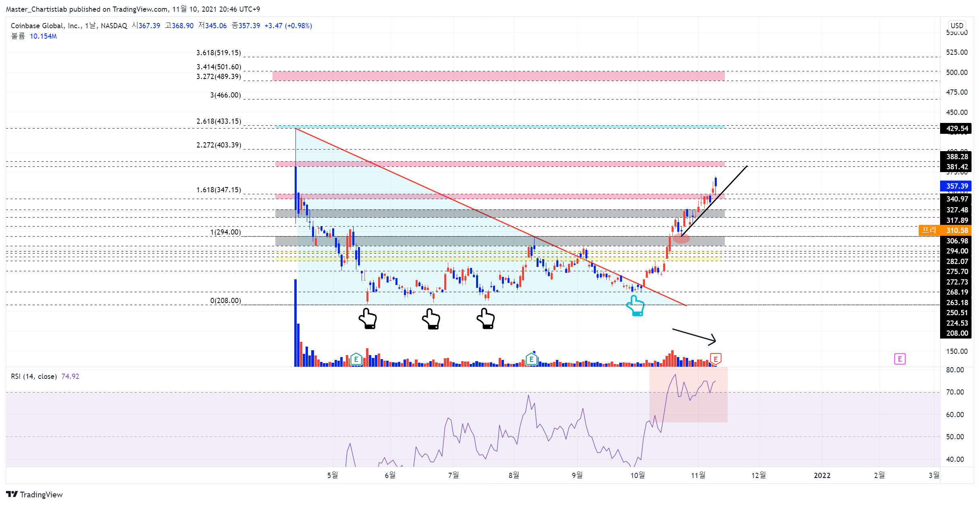Viewport: 980px width, 505px height.
Task: Click the 388.28 price level label
Action: (956, 156)
